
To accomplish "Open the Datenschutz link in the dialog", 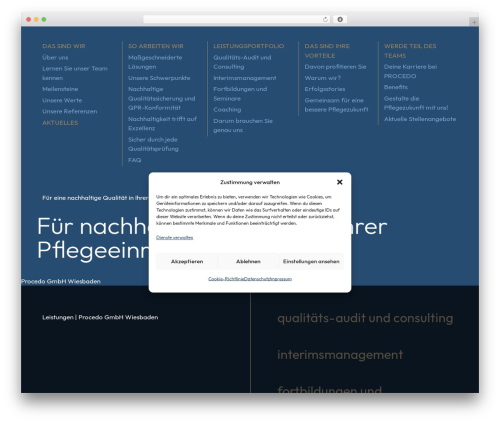I will pyautogui.click(x=257, y=279).
